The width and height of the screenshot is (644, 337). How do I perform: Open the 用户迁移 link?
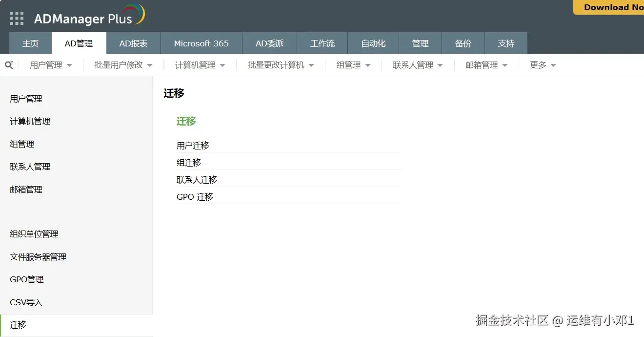(x=193, y=145)
